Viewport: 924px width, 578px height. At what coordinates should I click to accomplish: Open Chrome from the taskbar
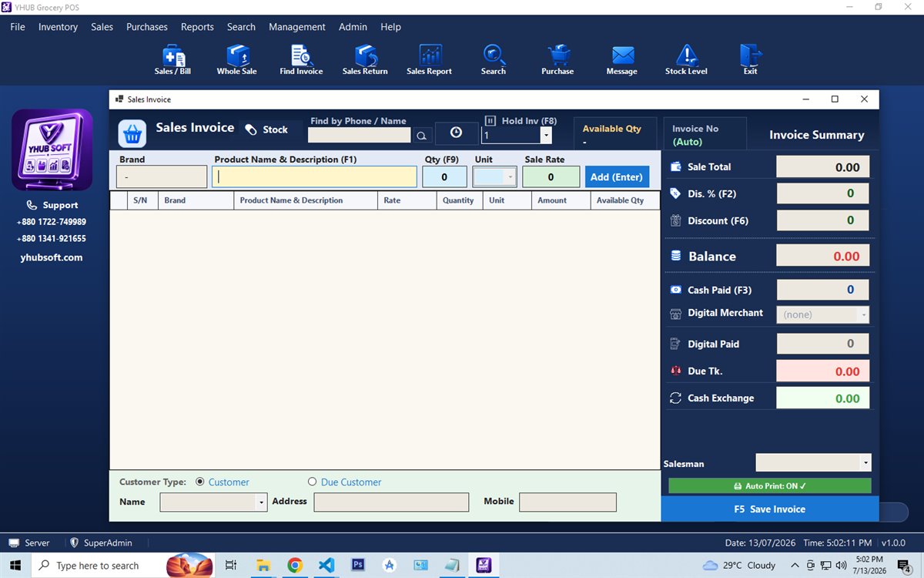(295, 565)
